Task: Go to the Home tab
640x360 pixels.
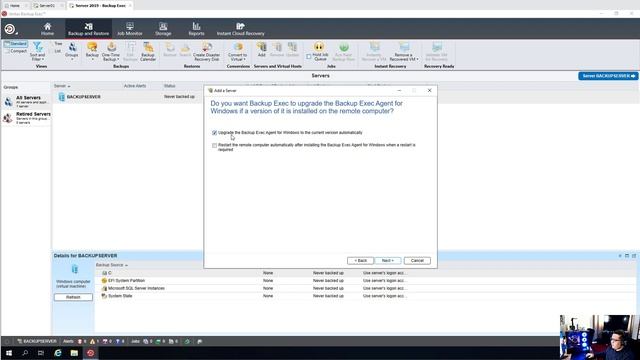Action: pos(47,29)
